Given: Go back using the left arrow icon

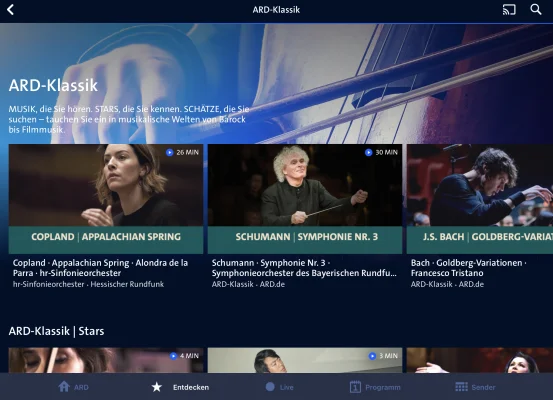Looking at the screenshot, I should pyautogui.click(x=11, y=10).
